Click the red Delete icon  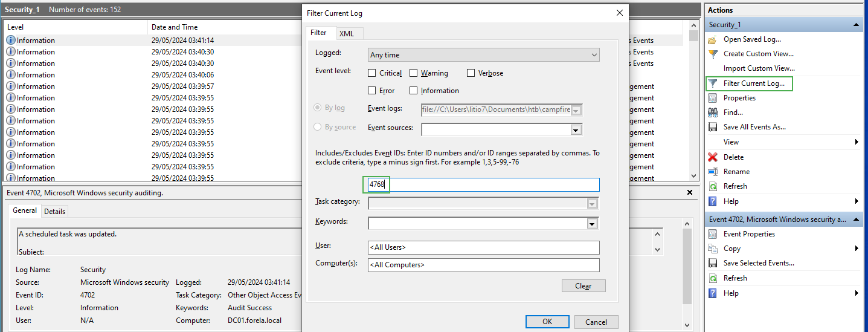(713, 157)
